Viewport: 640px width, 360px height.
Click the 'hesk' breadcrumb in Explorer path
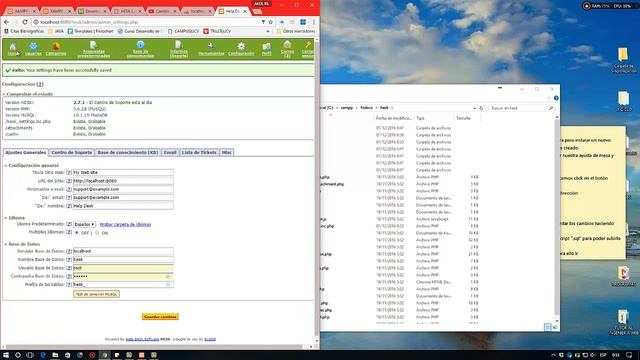[384, 108]
